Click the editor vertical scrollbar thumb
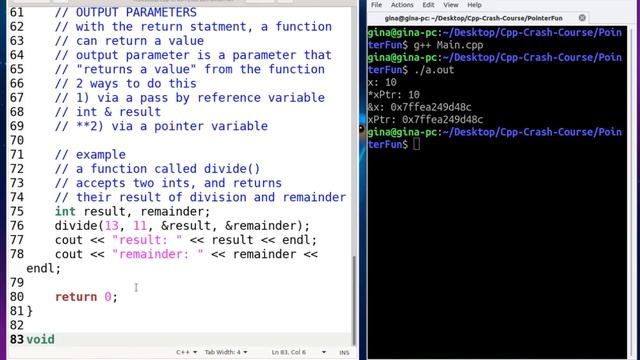The image size is (640, 360). 353,300
